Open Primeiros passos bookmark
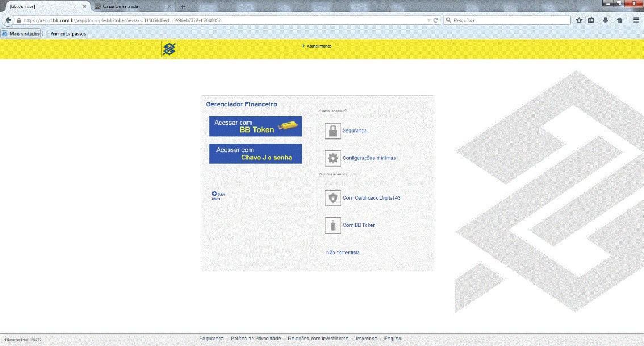 point(64,33)
